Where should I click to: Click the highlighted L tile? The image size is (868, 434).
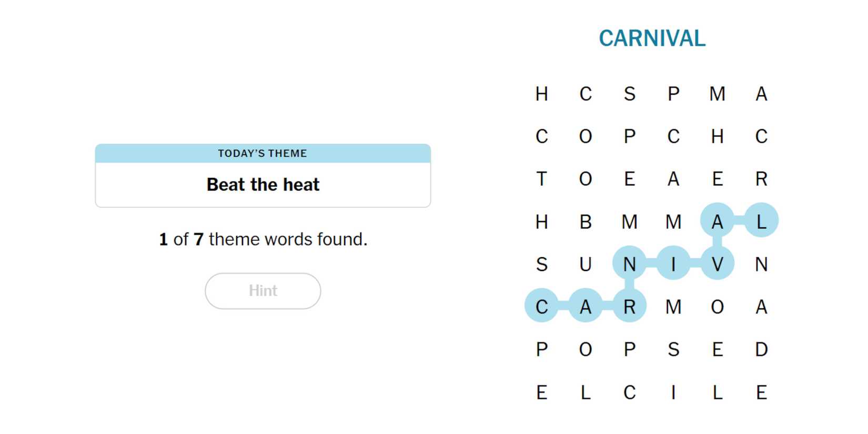[x=761, y=221]
